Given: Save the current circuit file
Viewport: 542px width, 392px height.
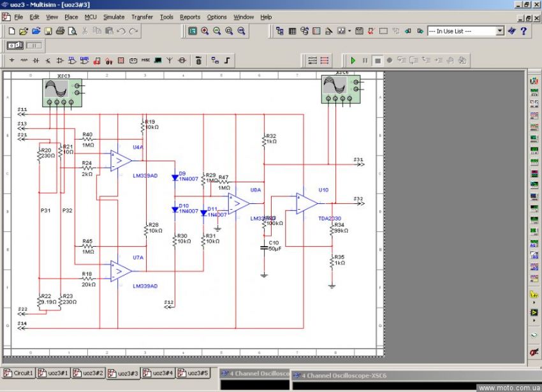Looking at the screenshot, I should (x=48, y=31).
